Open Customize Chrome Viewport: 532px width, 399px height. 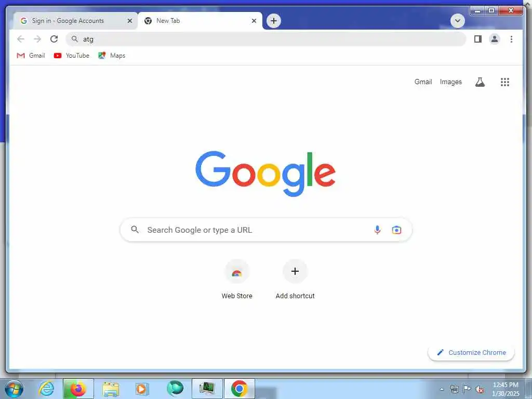[471, 353]
